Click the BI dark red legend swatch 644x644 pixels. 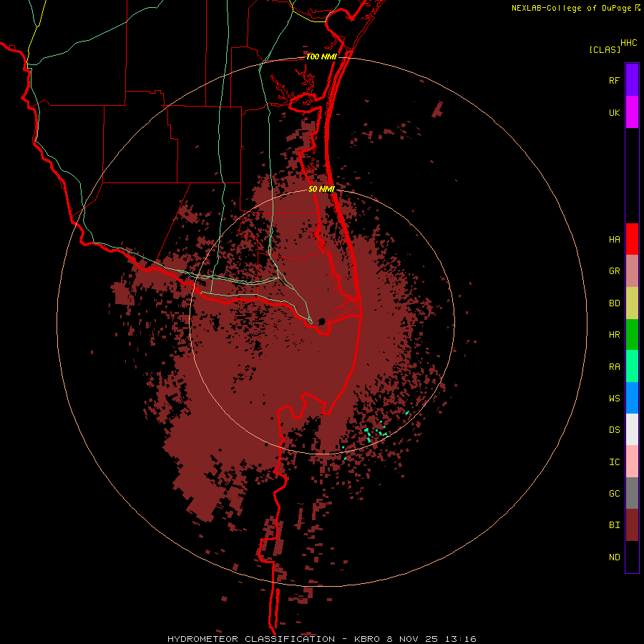pos(632,525)
